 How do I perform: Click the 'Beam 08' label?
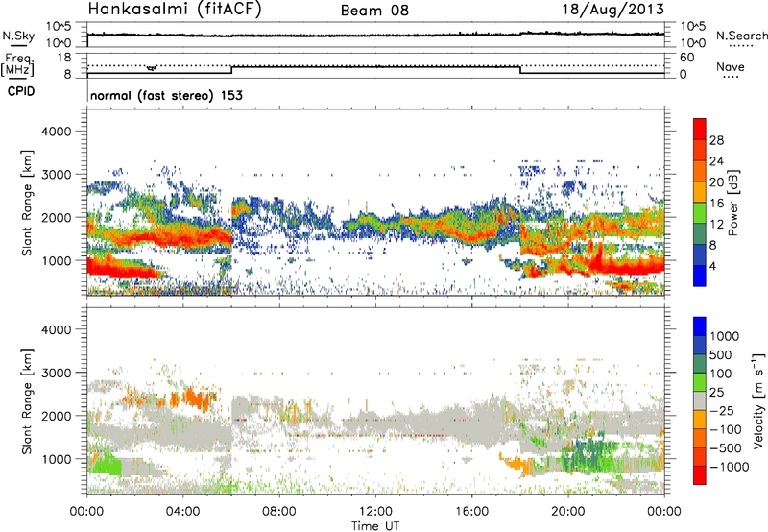(374, 11)
